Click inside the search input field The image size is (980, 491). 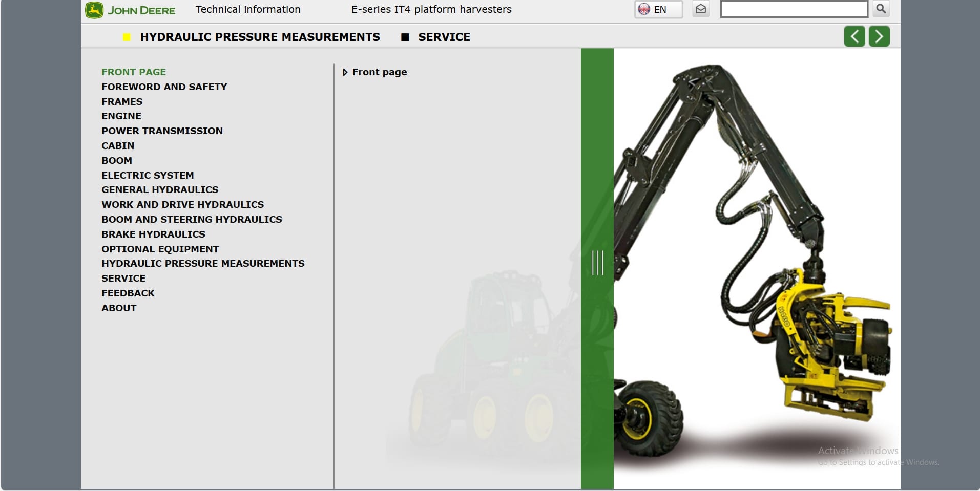pos(794,9)
